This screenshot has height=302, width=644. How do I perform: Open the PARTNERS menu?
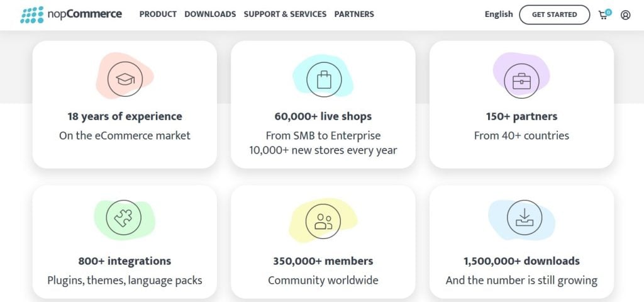coord(354,14)
